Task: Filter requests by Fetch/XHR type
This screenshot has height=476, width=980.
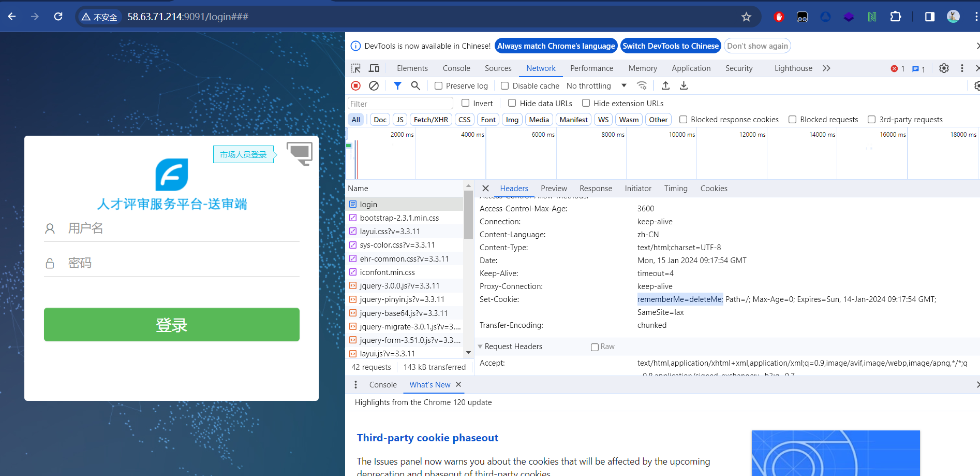Action: pyautogui.click(x=431, y=120)
